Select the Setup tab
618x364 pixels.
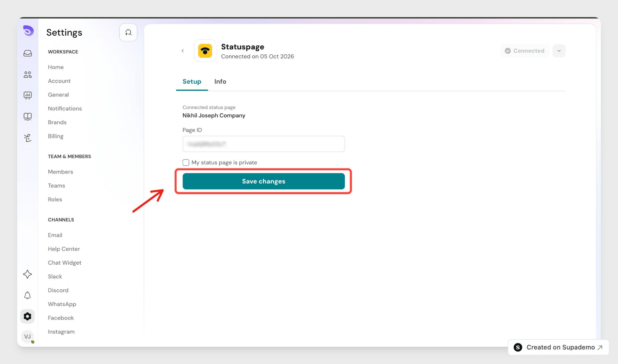coord(192,81)
